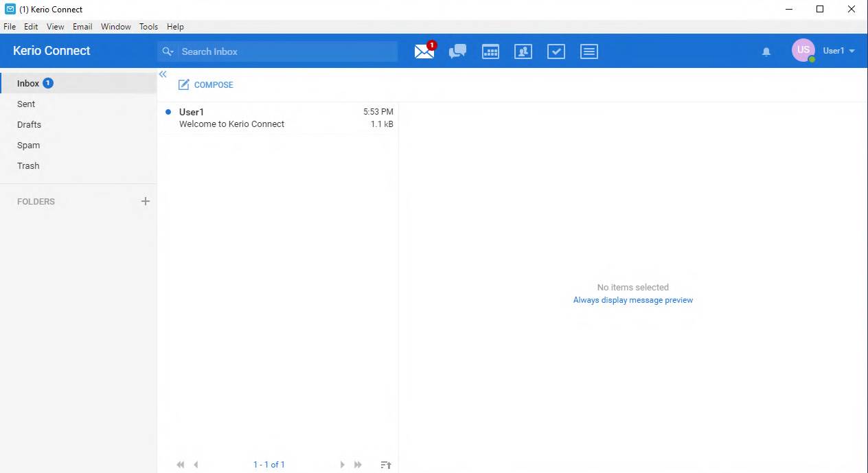Switch to the Calendar view icon

[490, 51]
